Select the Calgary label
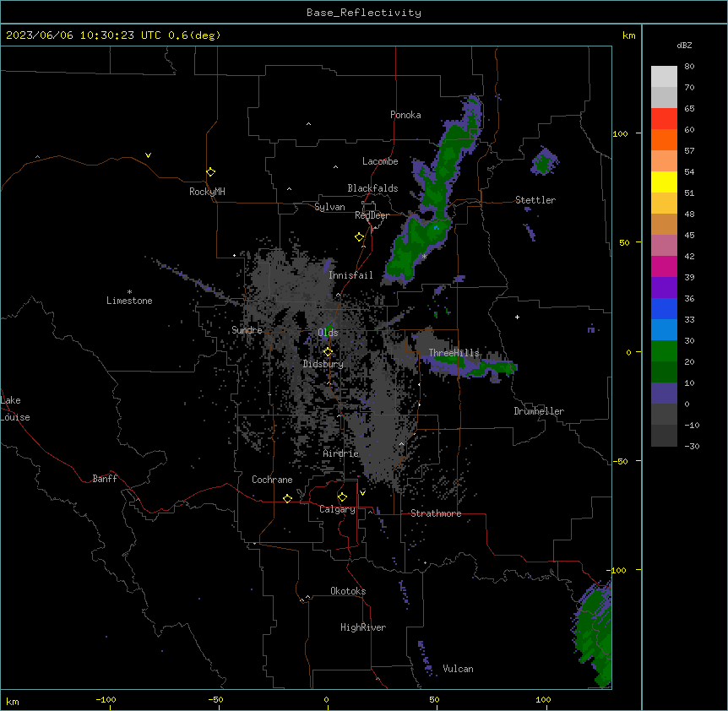Screen dimensions: 728x711 tap(337, 509)
